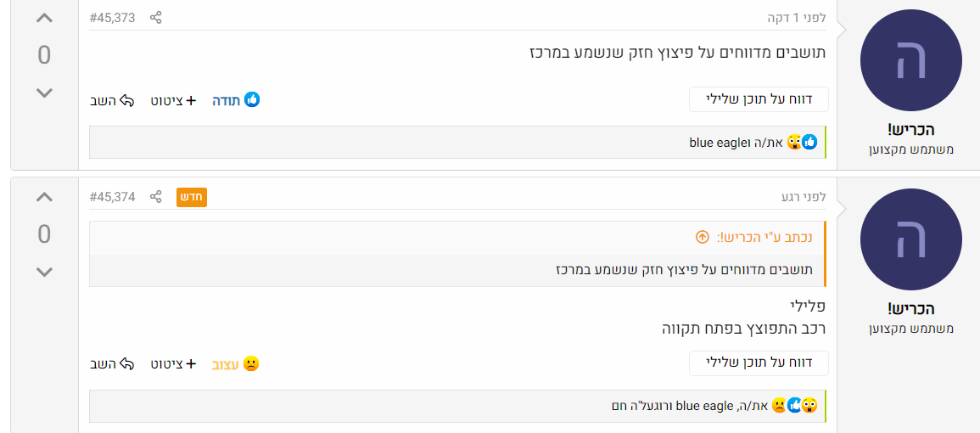Open post number #45,374 permalink

(112, 197)
